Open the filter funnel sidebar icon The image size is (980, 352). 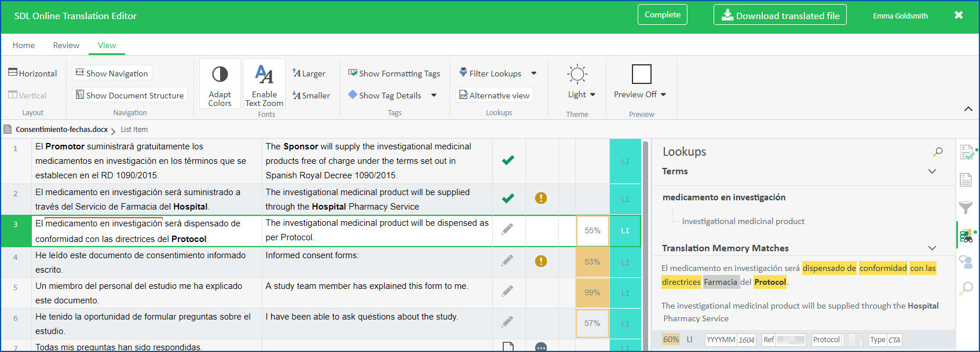[966, 207]
